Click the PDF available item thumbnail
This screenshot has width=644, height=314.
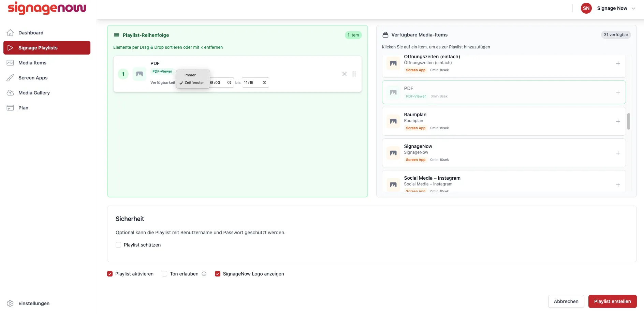393,92
